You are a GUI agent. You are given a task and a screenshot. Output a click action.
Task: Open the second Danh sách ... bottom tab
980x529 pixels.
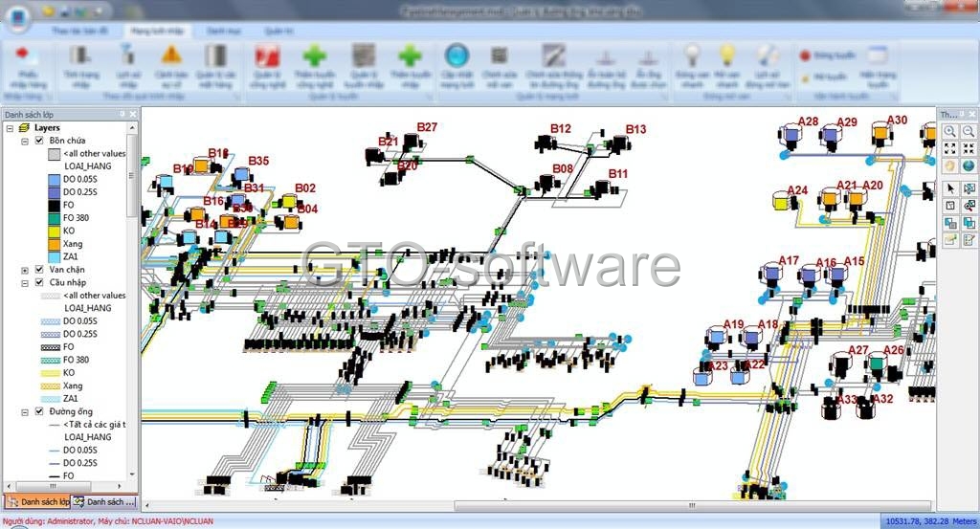[103, 501]
